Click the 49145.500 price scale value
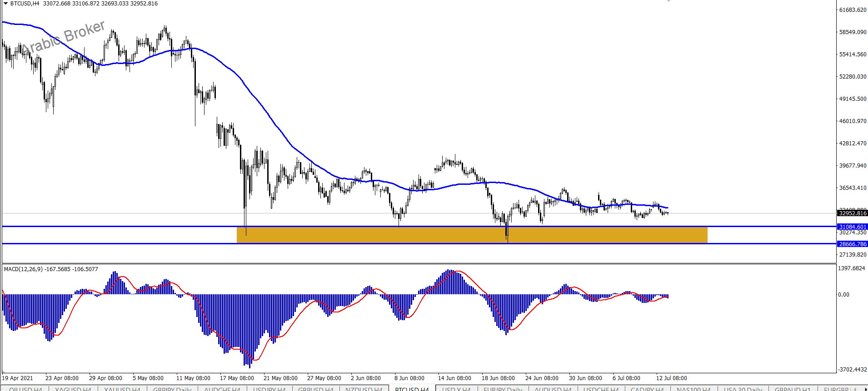Screen dimensions: 868x391 pyautogui.click(x=853, y=99)
